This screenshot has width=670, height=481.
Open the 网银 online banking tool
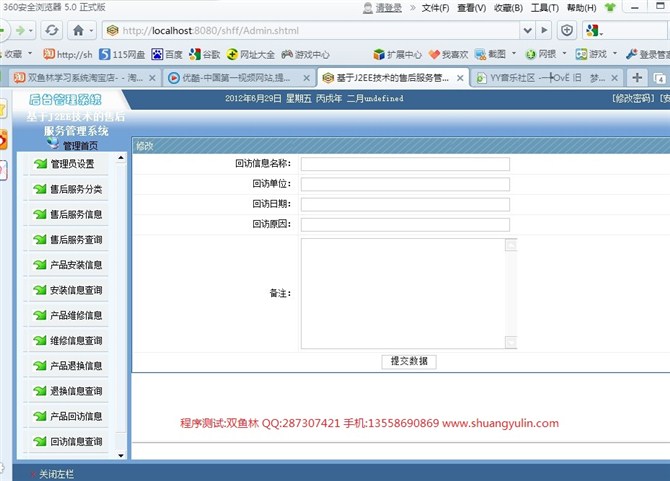click(x=541, y=54)
